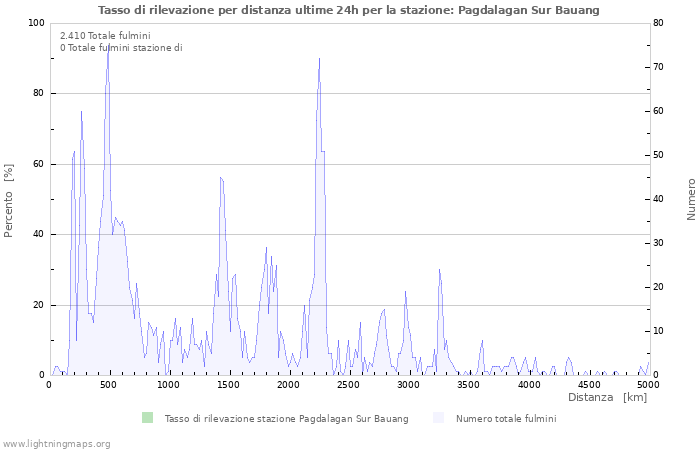Click the 'Numero' right axis label
The height and width of the screenshot is (450, 700).
[691, 200]
